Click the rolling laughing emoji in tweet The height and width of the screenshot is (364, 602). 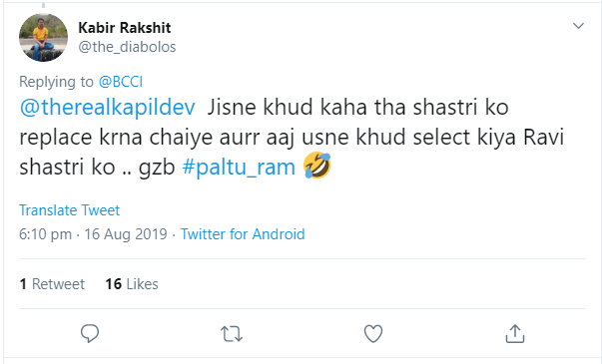[x=316, y=165]
